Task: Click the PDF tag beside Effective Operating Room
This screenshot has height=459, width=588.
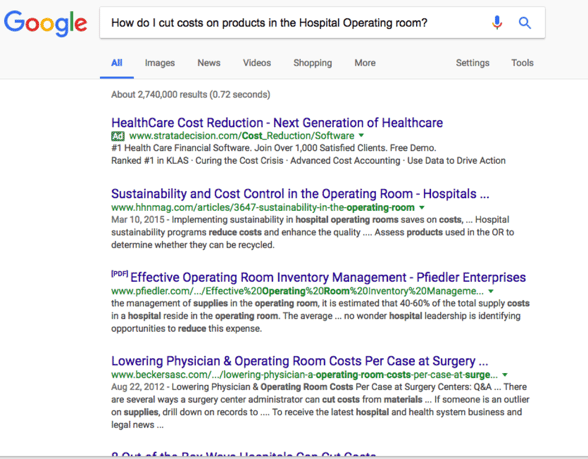Action: [120, 274]
